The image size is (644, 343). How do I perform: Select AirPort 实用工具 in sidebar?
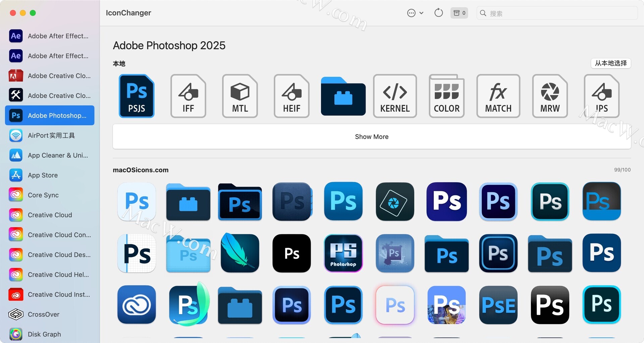point(50,135)
